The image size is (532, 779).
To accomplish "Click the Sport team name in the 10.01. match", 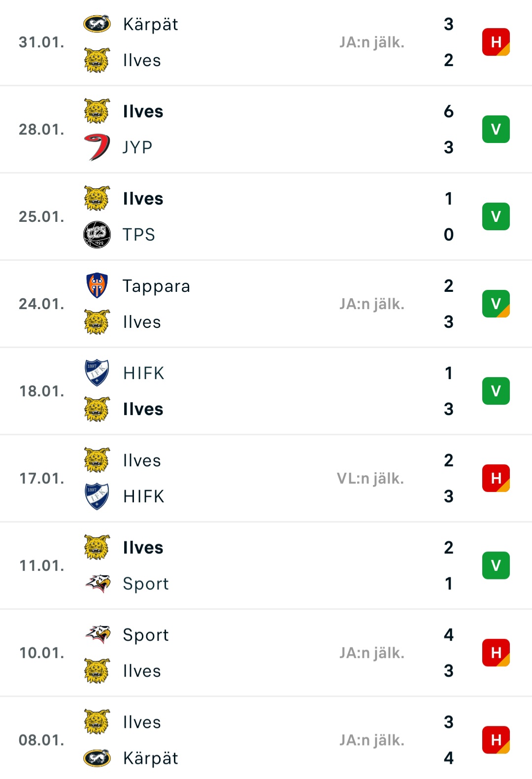I will pos(146,635).
